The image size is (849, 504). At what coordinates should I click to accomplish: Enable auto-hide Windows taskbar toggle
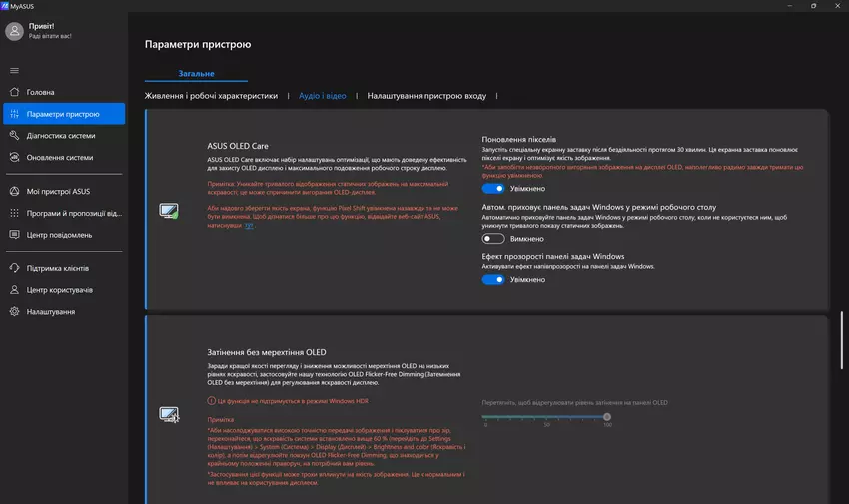[x=492, y=239]
